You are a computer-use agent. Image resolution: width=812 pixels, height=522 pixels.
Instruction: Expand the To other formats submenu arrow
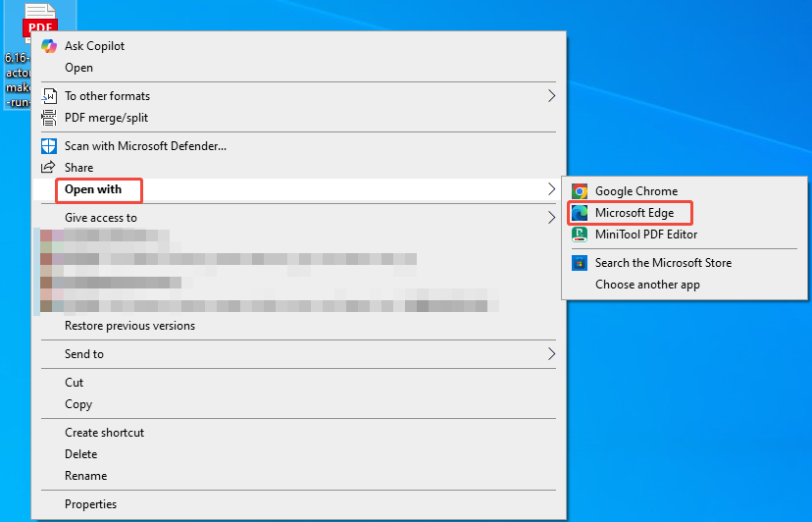pyautogui.click(x=551, y=96)
